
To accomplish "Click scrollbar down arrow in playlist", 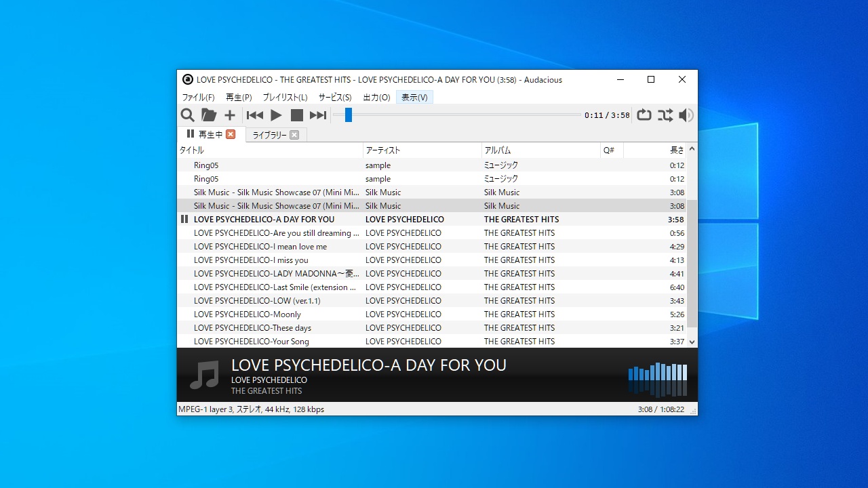I will click(692, 342).
